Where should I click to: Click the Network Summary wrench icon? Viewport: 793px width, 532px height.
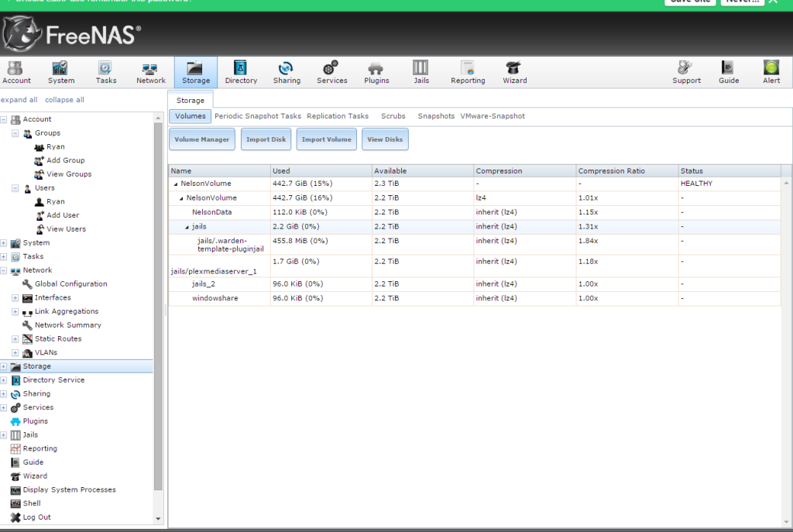point(27,325)
